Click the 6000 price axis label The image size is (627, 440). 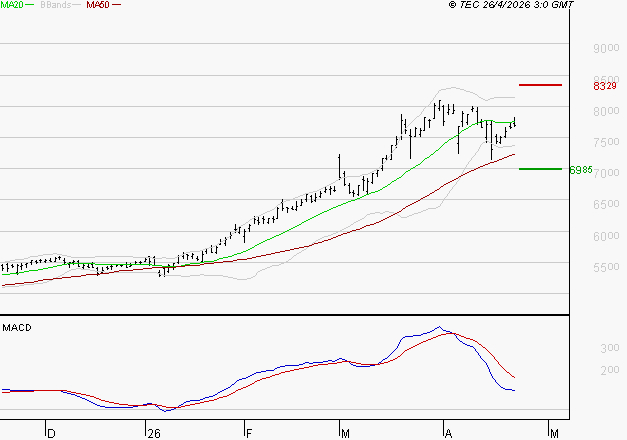606,236
